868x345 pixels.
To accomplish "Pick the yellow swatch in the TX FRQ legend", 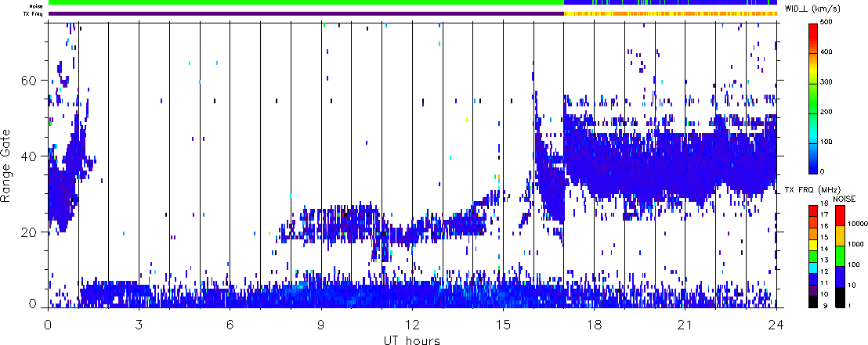I will tap(813, 246).
